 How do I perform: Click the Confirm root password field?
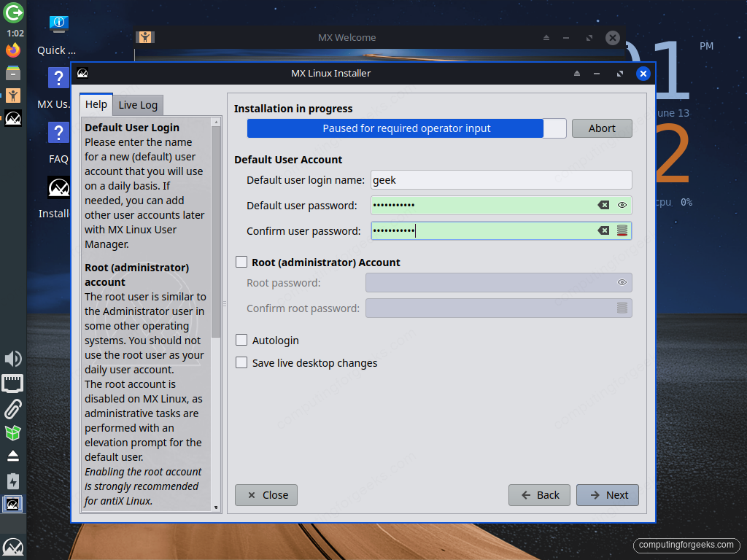(499, 308)
